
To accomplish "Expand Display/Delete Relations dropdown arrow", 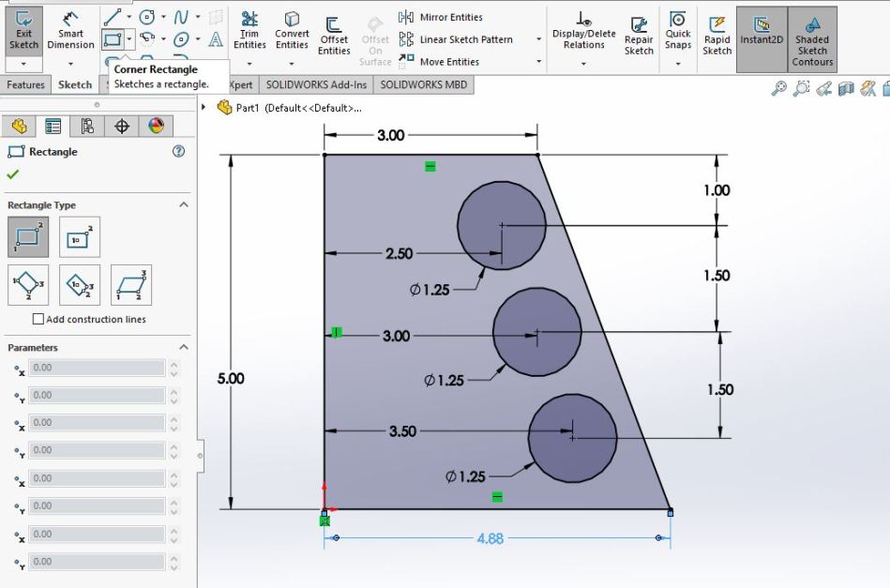I will pos(583,64).
